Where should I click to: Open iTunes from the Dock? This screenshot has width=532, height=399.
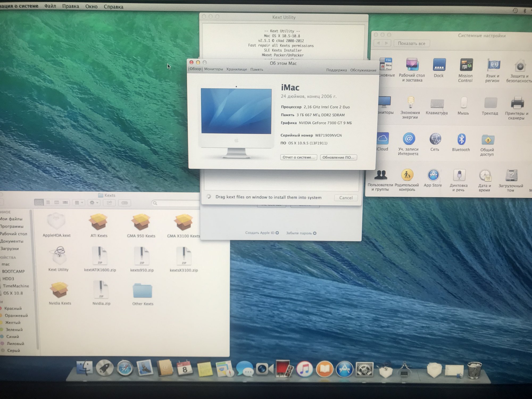(305, 369)
